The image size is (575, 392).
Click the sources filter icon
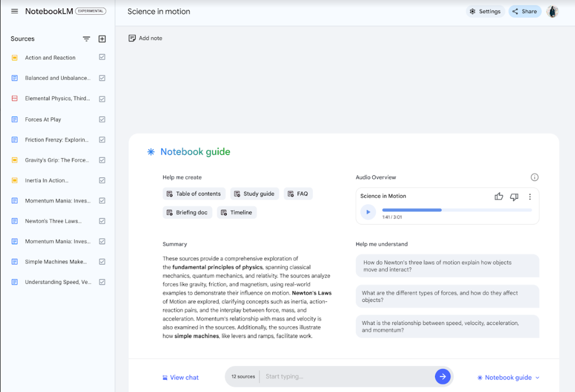[x=86, y=38]
